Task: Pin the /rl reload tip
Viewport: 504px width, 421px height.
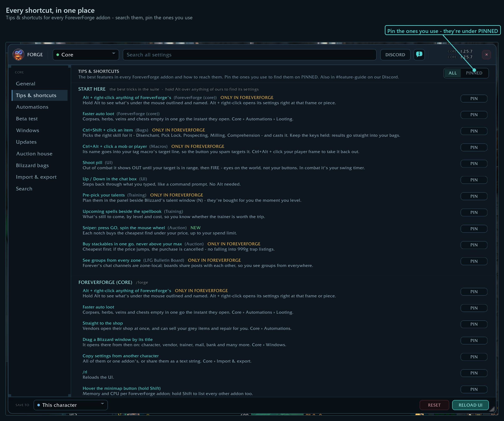Action: (x=474, y=373)
